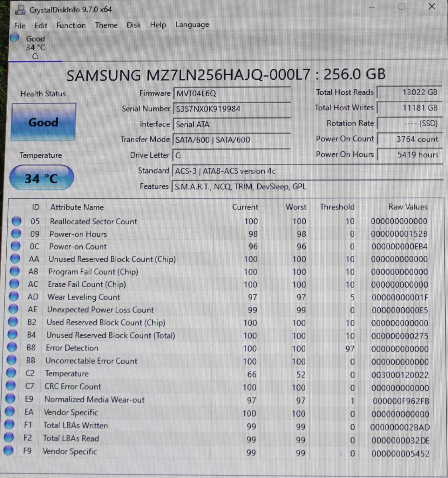This screenshot has width=448, height=478.
Task: Click status orb for Unexpected Power Loss Count
Action: coord(14,309)
